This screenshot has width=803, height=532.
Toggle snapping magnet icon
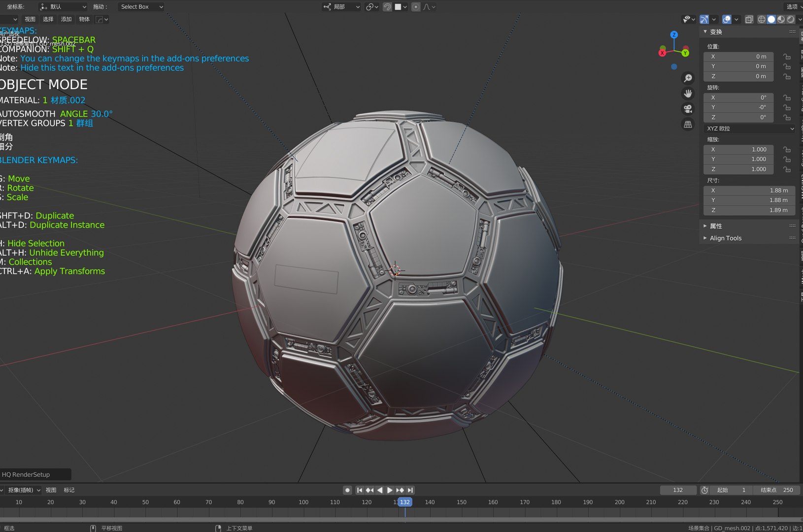pos(388,7)
